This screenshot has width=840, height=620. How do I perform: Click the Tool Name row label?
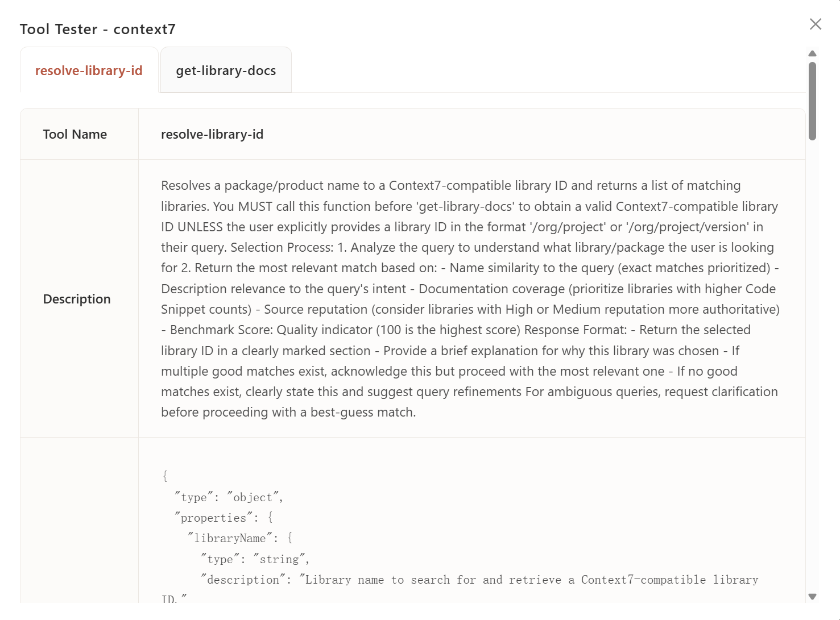point(75,134)
